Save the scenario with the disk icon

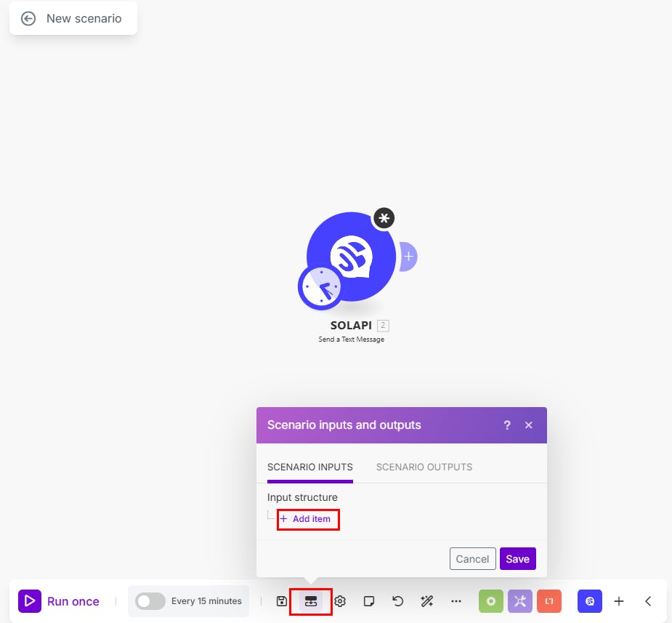[x=282, y=601]
